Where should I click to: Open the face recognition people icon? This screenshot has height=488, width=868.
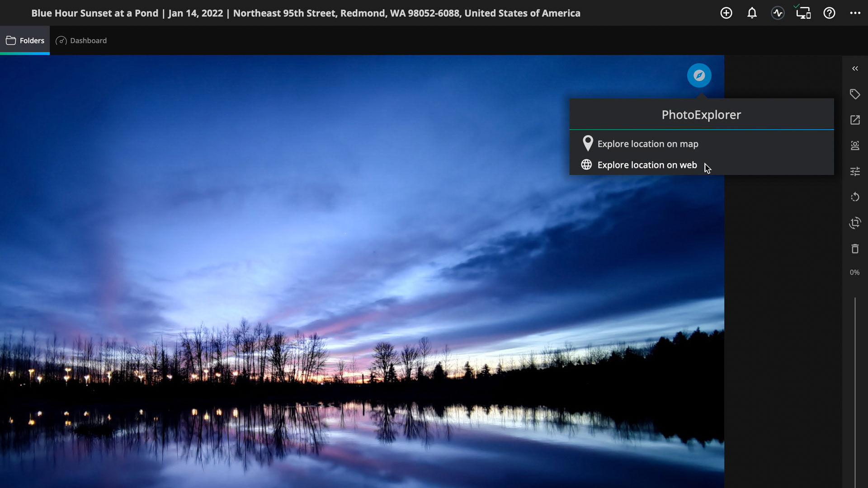(x=855, y=145)
